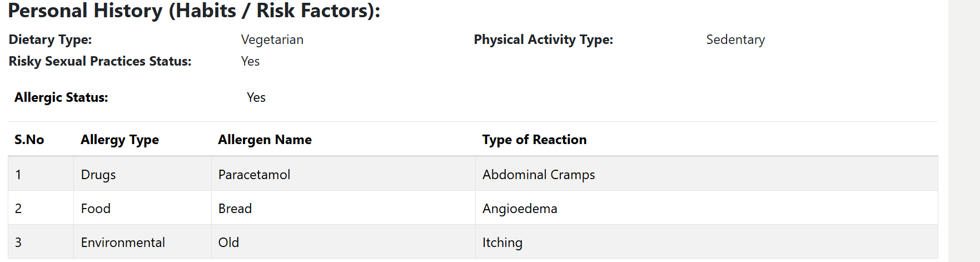Click the Food allergy type cell
The image size is (980, 262).
96,209
